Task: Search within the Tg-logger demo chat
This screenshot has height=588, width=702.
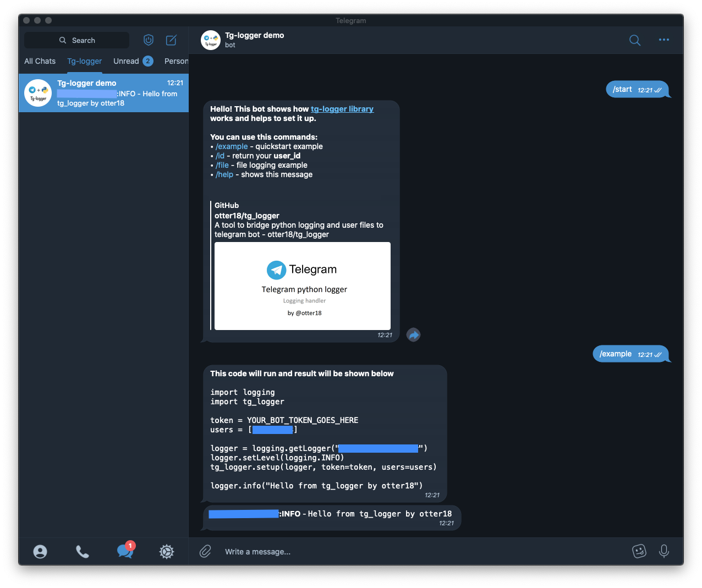Action: click(x=635, y=40)
